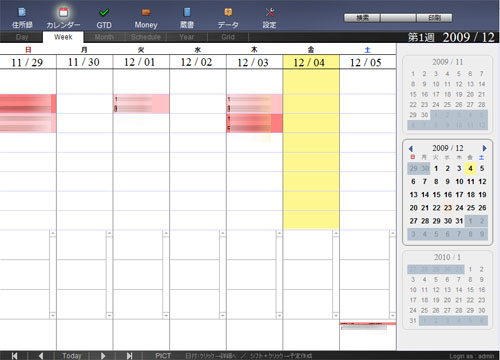The width and height of the screenshot is (500, 360).
Task: Open GTD with the green checkmark icon
Action: pyautogui.click(x=104, y=18)
